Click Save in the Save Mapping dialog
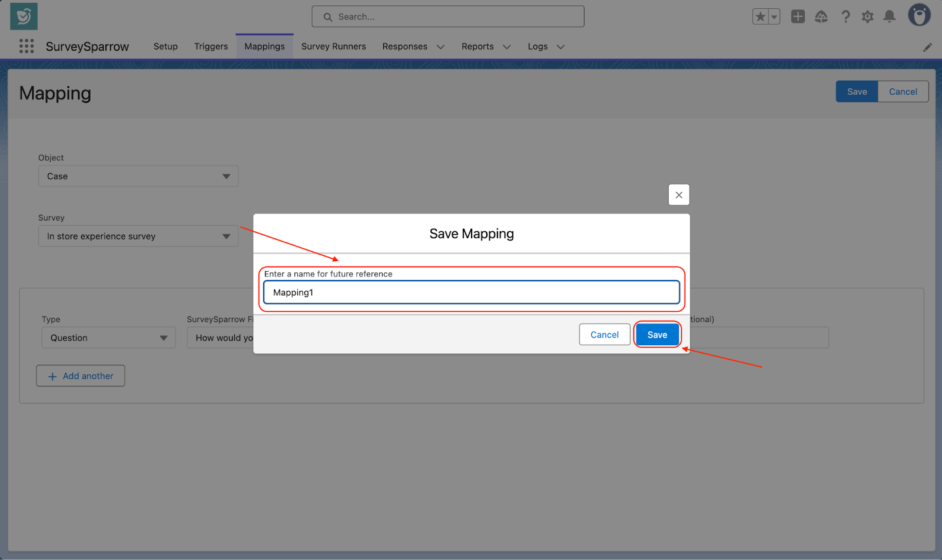Image resolution: width=942 pixels, height=560 pixels. click(x=657, y=335)
